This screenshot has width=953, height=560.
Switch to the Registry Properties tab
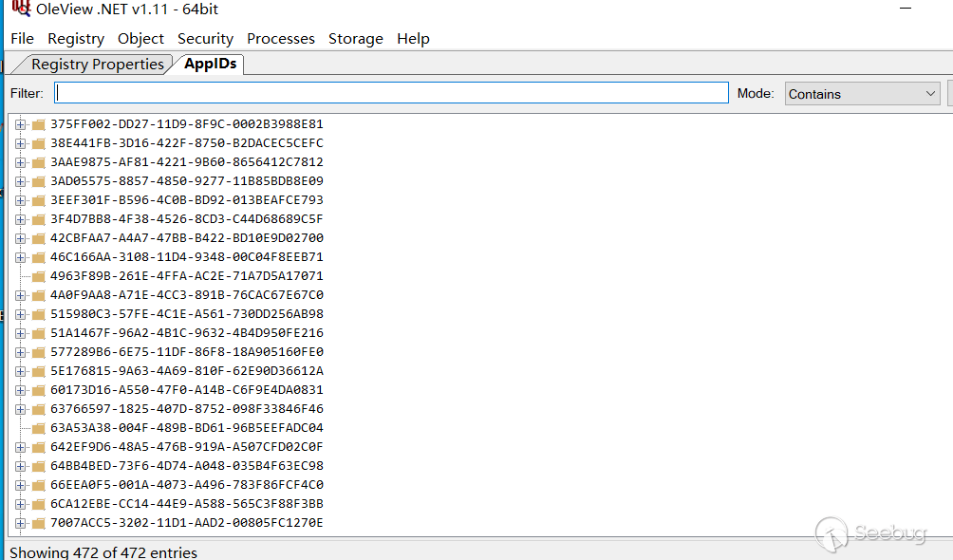pos(97,65)
